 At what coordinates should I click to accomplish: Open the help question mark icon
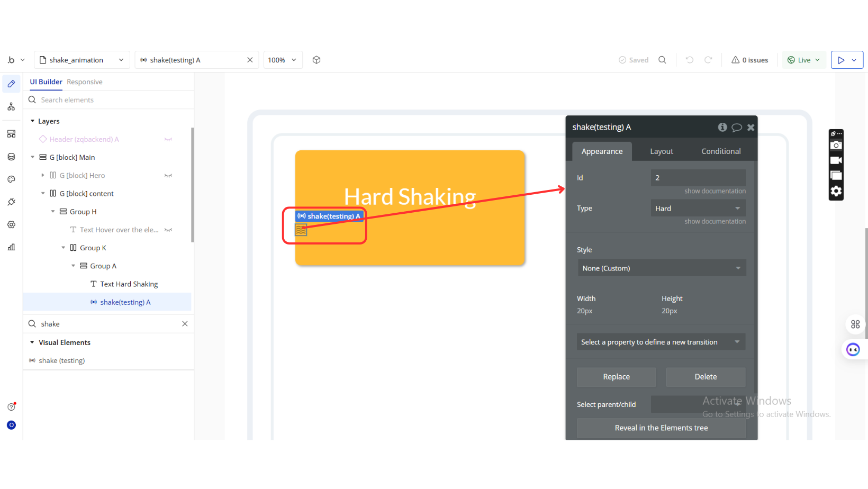(11, 406)
